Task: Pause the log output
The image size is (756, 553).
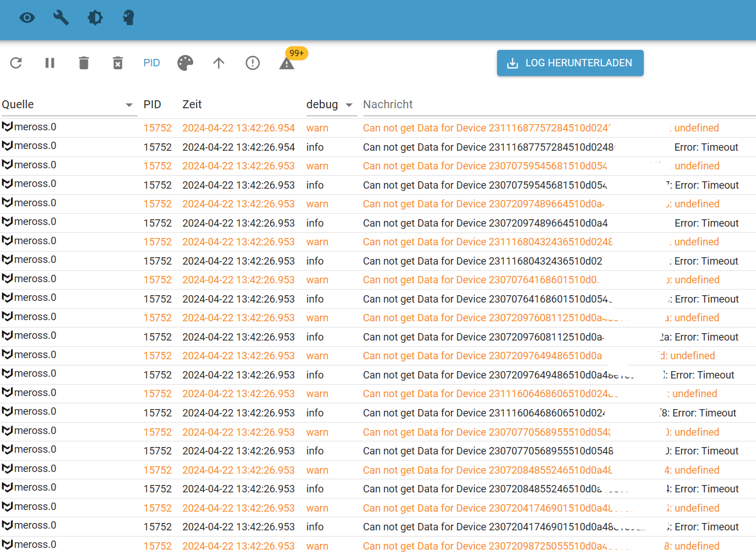Action: (x=50, y=63)
